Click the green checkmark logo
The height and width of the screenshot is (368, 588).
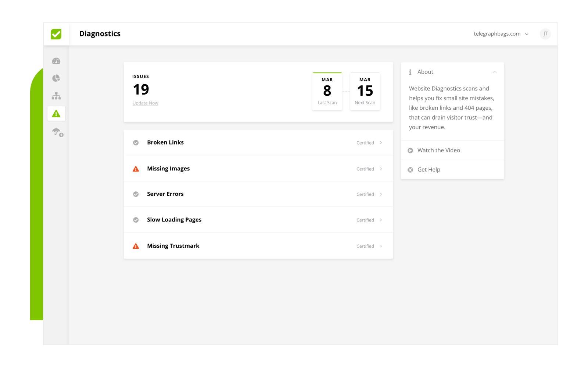point(56,34)
